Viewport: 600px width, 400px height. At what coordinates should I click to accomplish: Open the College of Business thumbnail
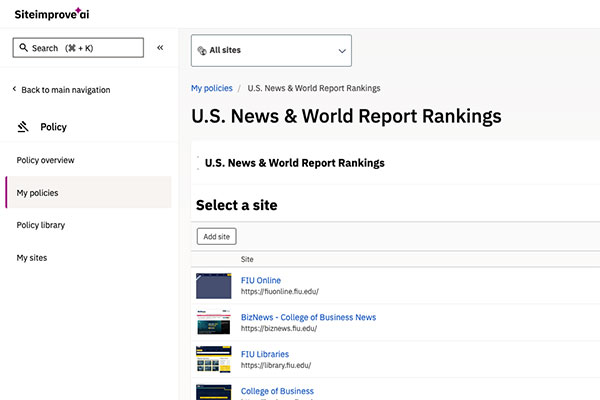214,392
